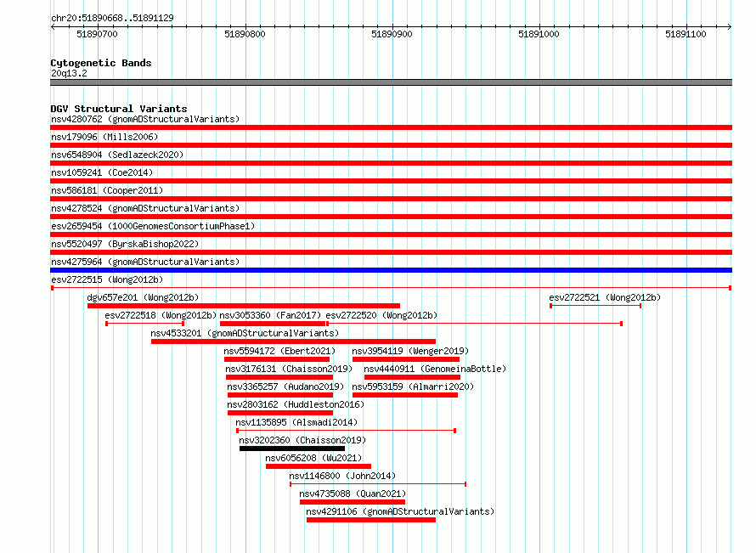Click the red nsv4735088 variant bar
Viewport: 756px width, 553px height.
point(353,502)
